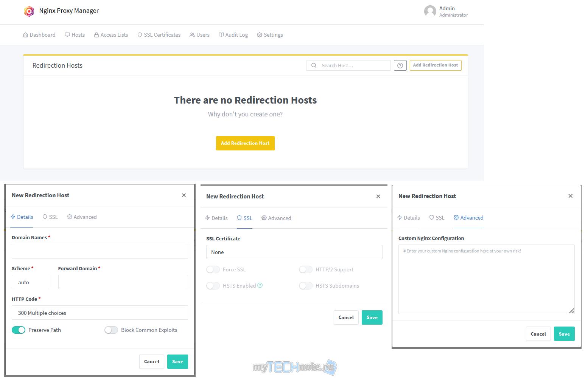Screen dimensions: 588x384
Task: Close the Advanced tab dialog with X
Action: click(x=571, y=196)
